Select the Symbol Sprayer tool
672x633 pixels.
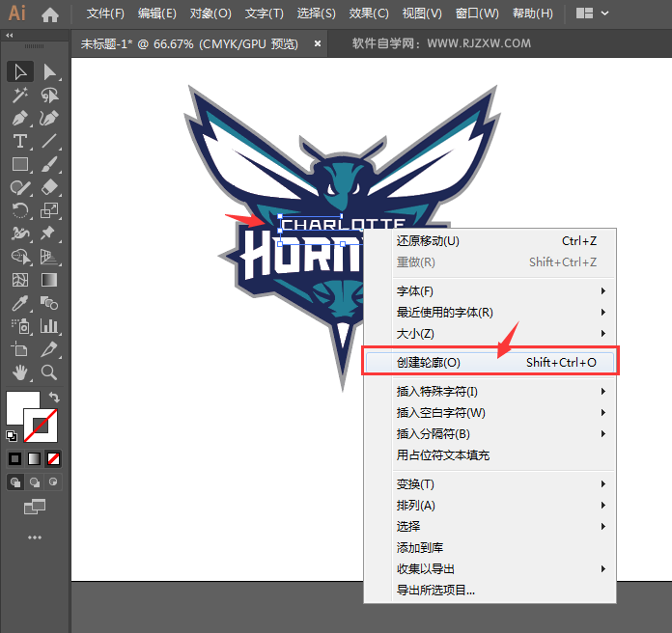pos(20,326)
